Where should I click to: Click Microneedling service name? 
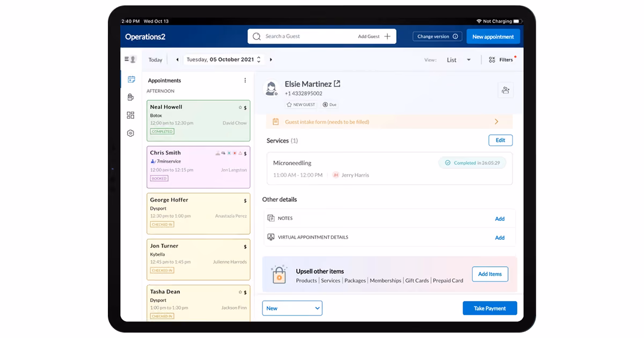click(x=292, y=163)
